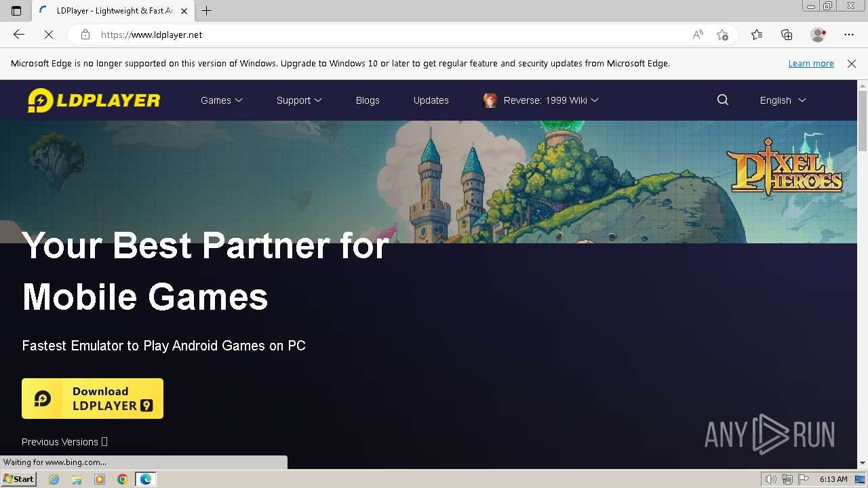Close the LDPlayer browser tab

(184, 11)
